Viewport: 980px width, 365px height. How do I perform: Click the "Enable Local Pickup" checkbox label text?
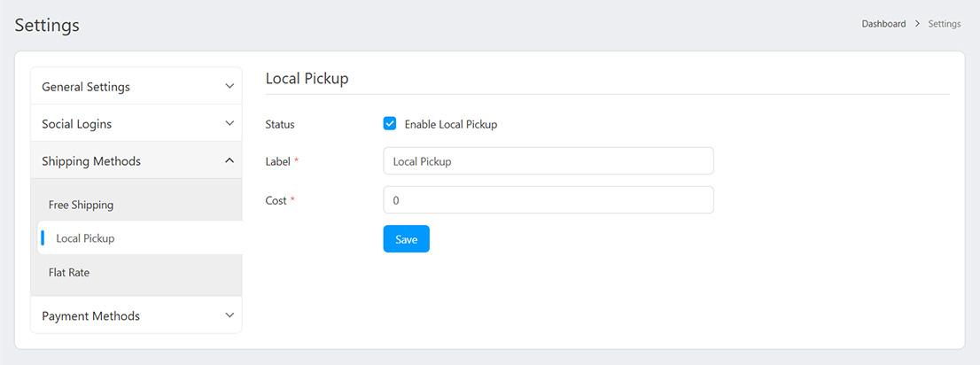pyautogui.click(x=450, y=125)
